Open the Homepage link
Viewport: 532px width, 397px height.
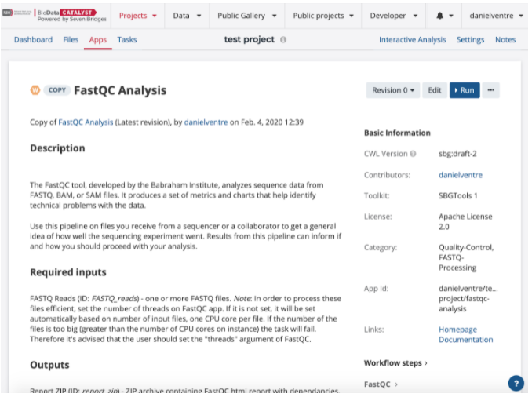click(457, 330)
